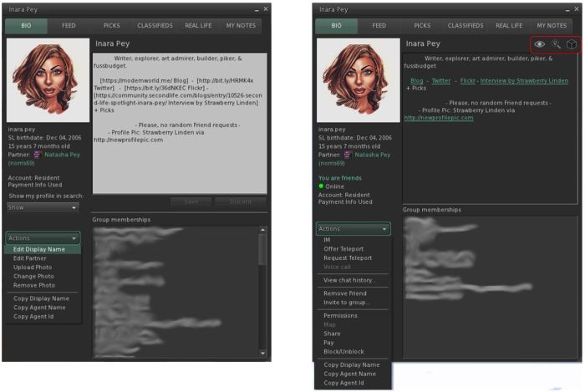Select Block/Unblock in the actions list
585x392 pixels.
[x=345, y=351]
